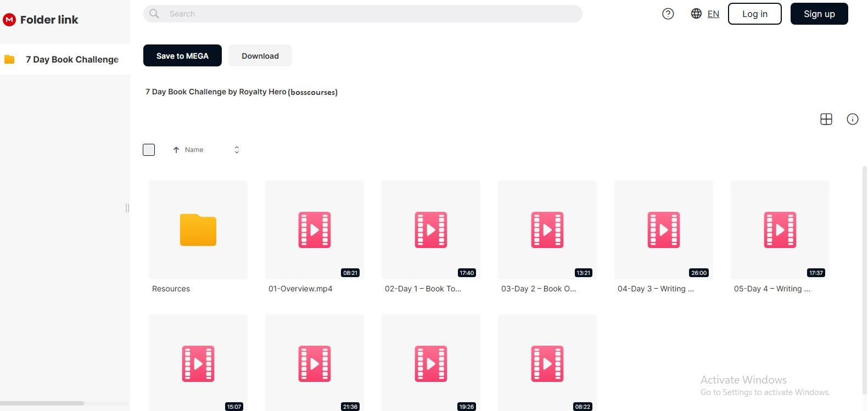Select 7 Day Book Challenge in sidebar

pos(71,59)
